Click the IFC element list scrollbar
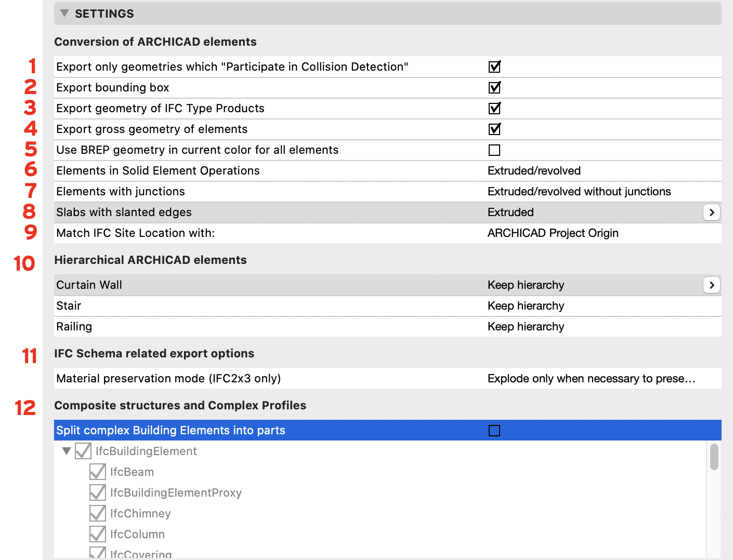733x560 pixels. 714,457
